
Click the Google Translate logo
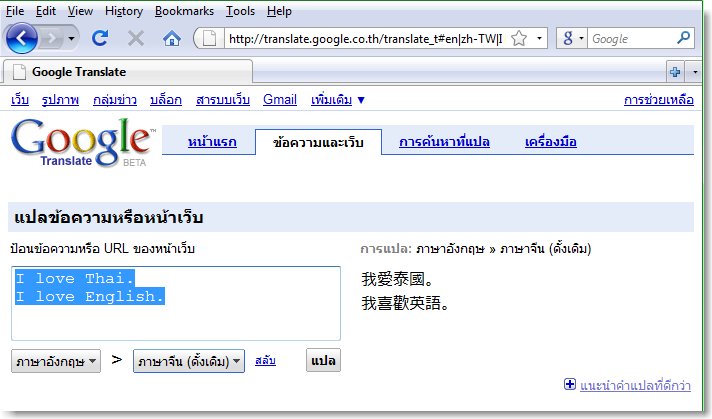[82, 142]
